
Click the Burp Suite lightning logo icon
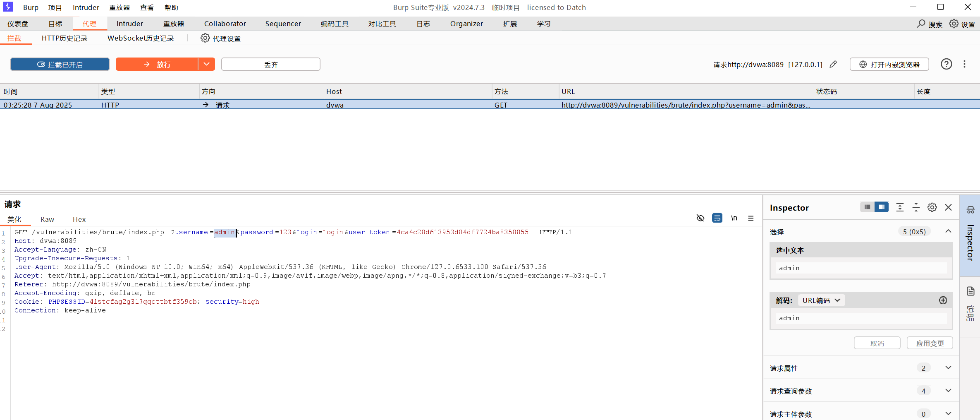pos(8,7)
